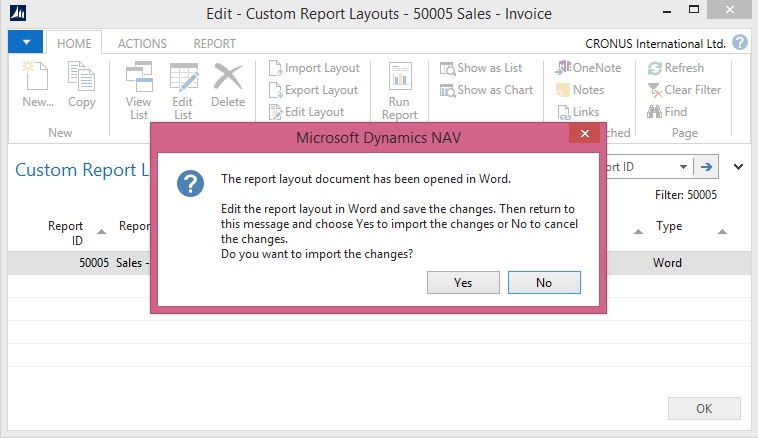Click Edit Layout action

pos(306,112)
